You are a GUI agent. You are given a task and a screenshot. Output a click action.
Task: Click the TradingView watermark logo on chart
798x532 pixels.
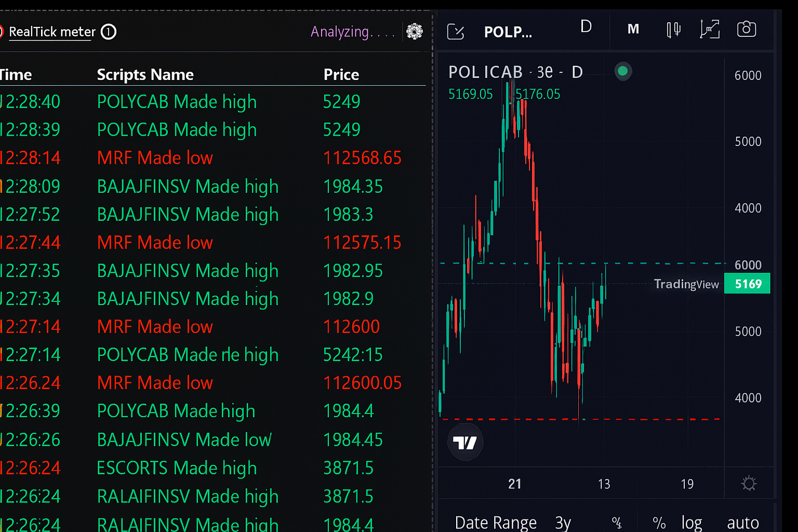[465, 442]
